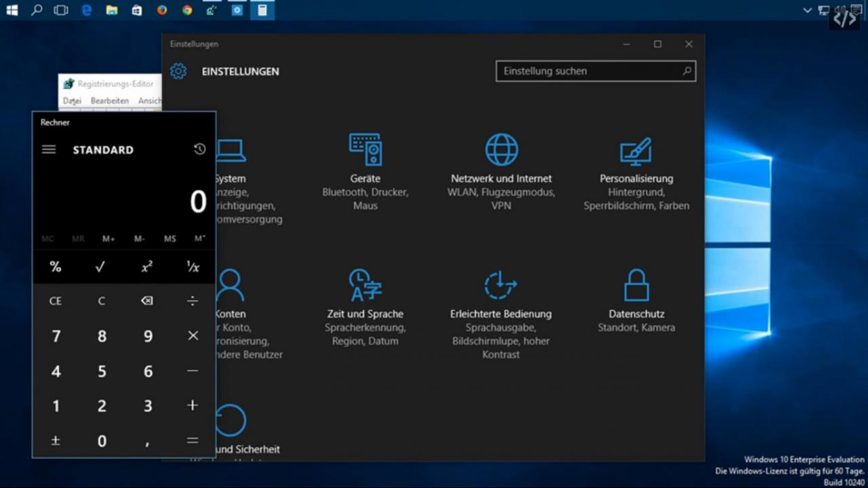Open Geräte settings category icon

[366, 149]
